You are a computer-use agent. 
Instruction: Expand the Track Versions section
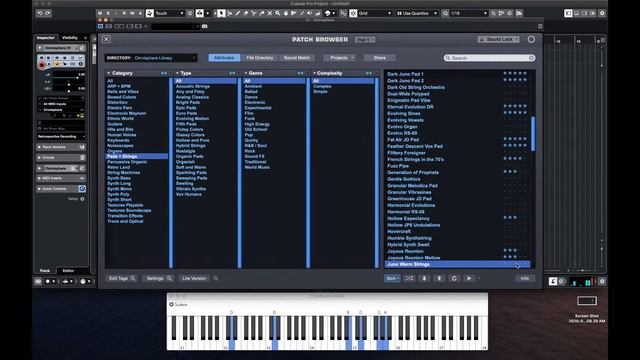61,147
